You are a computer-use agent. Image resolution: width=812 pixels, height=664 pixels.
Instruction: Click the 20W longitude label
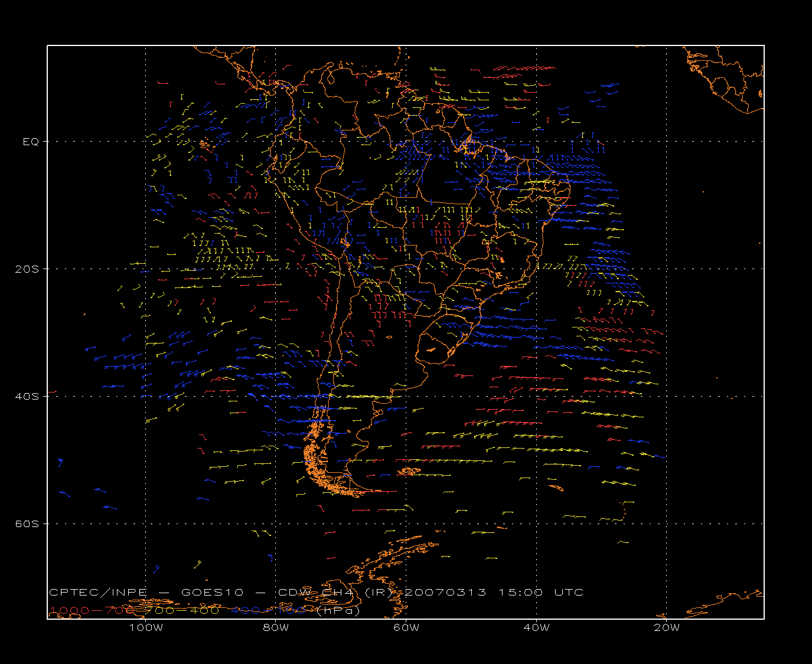[667, 627]
